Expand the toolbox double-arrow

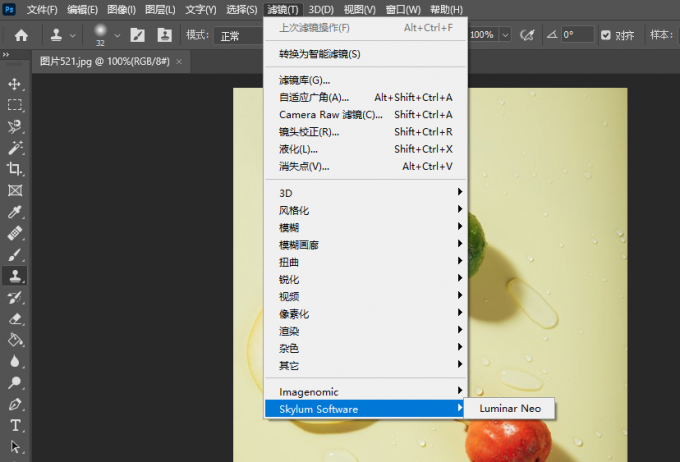[6, 55]
